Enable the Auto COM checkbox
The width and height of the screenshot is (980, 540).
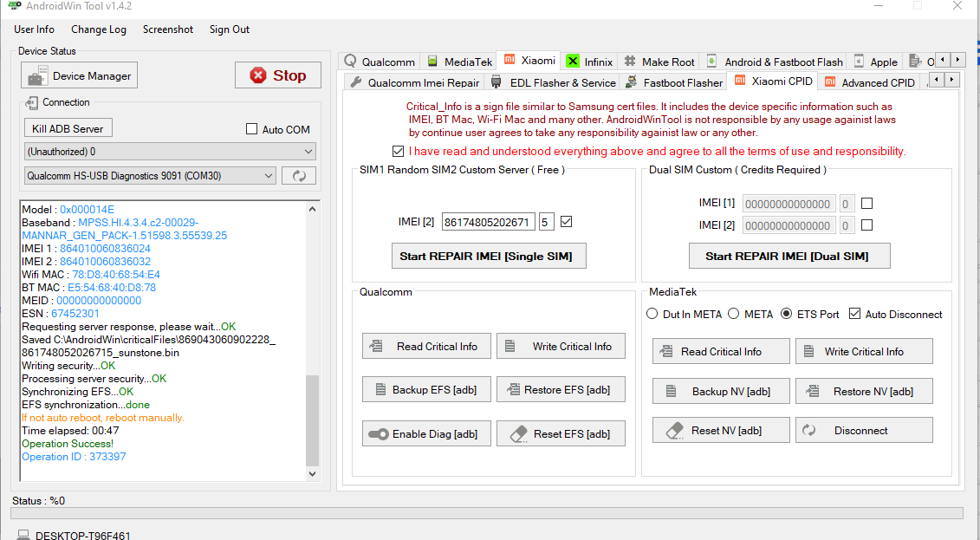[x=252, y=129]
